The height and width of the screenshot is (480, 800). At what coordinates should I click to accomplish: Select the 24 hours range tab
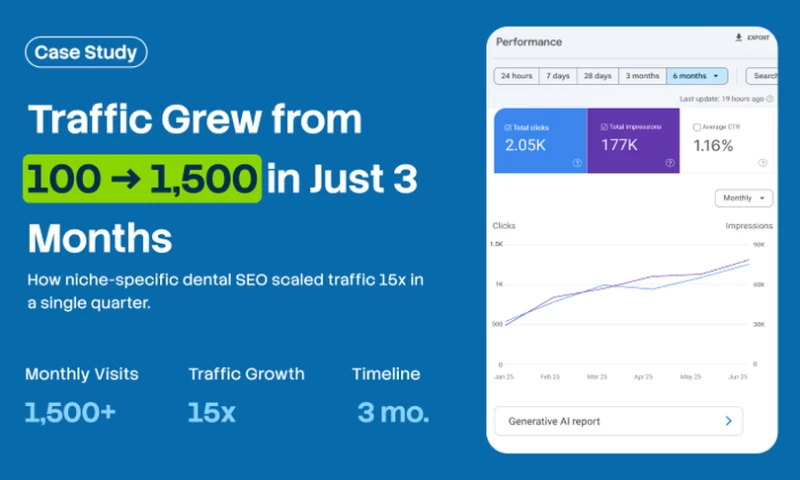point(516,76)
